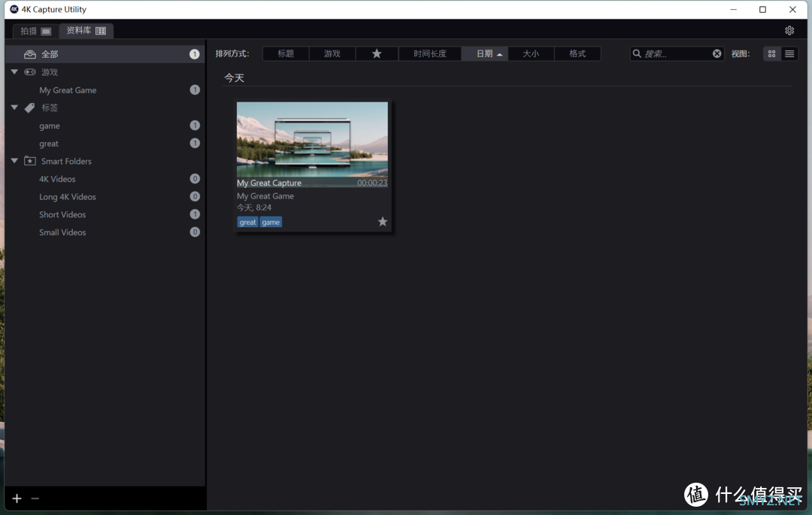The height and width of the screenshot is (515, 812).
Task: Click the 标签 tag icon
Action: pos(30,108)
